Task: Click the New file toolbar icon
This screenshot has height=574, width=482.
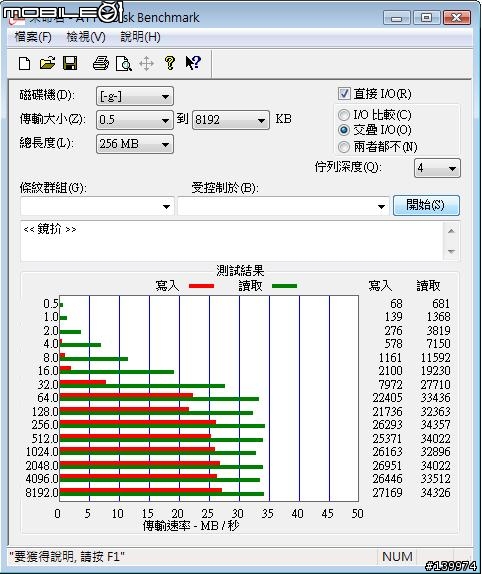Action: [25, 63]
